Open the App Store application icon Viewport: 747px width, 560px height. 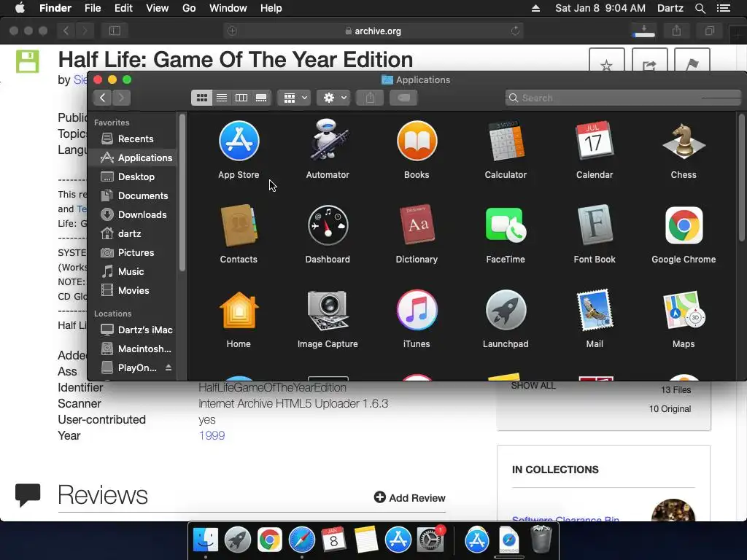239,141
